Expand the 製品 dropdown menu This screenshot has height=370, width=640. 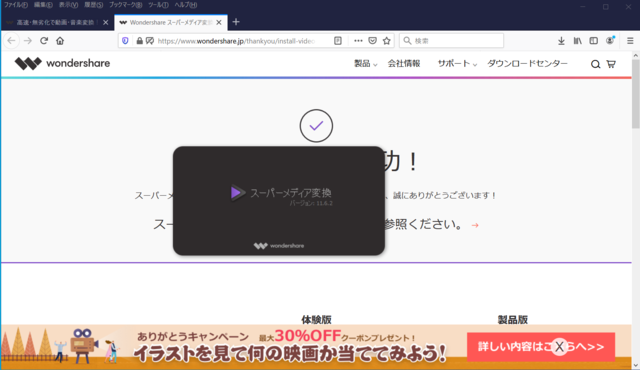coord(365,64)
